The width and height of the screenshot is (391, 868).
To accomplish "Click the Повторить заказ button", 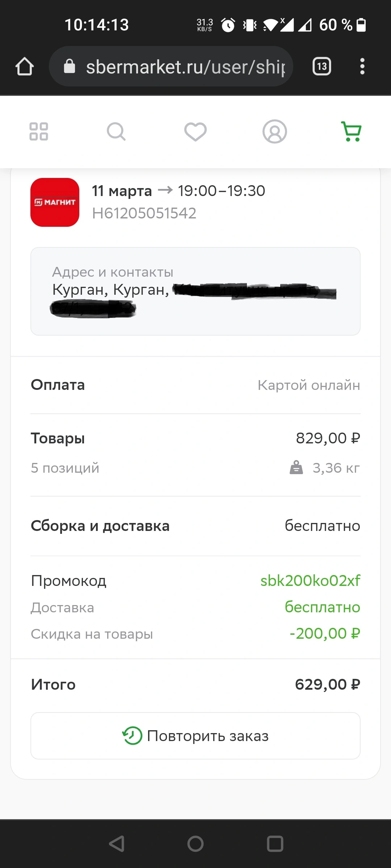I will coord(195,736).
